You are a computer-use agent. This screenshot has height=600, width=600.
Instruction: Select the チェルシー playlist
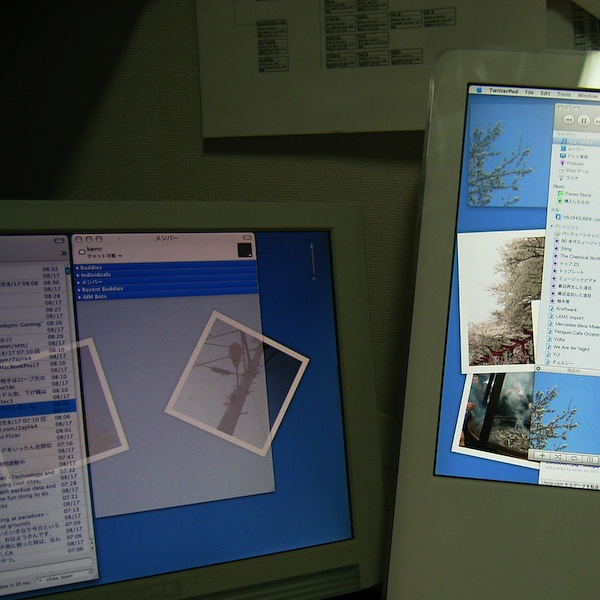tap(559, 362)
